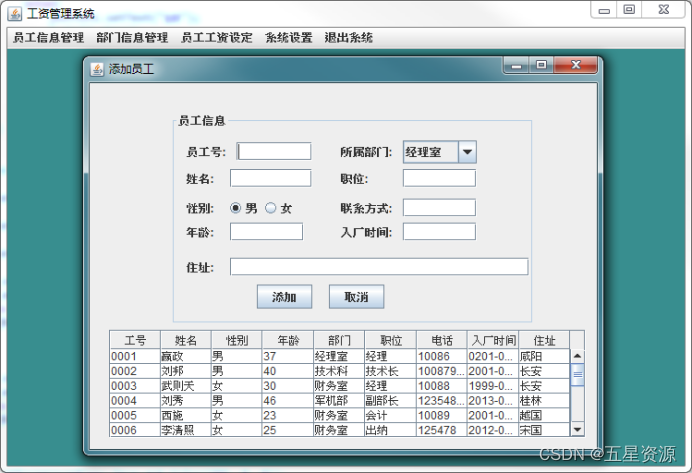This screenshot has width=692, height=473.
Task: Click the Java icon in 添加员工 title bar
Action: pyautogui.click(x=97, y=69)
